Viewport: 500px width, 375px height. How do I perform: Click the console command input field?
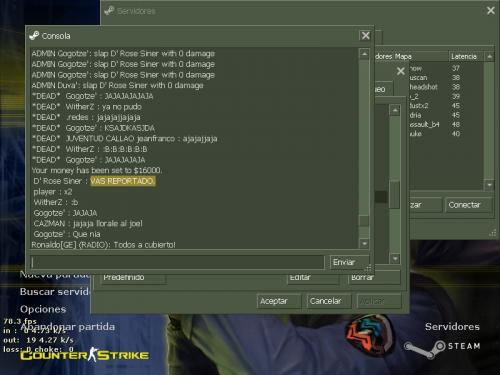tap(177, 262)
